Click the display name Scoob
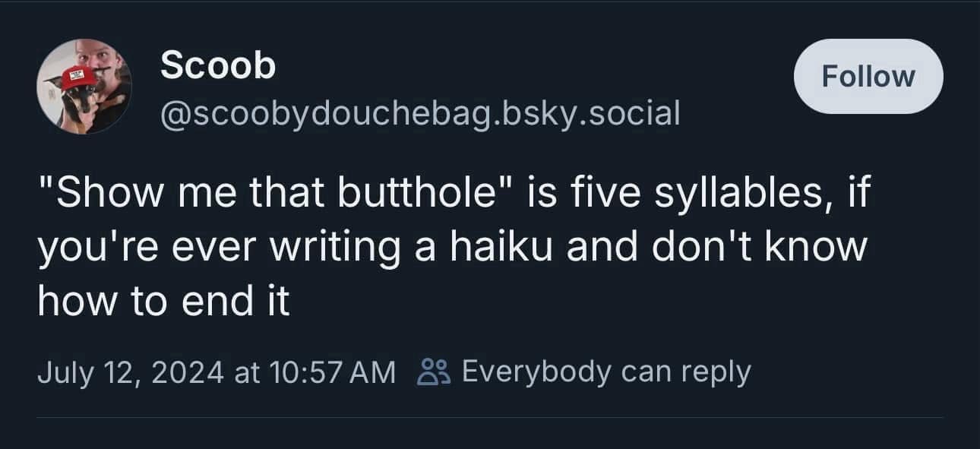 click(218, 67)
